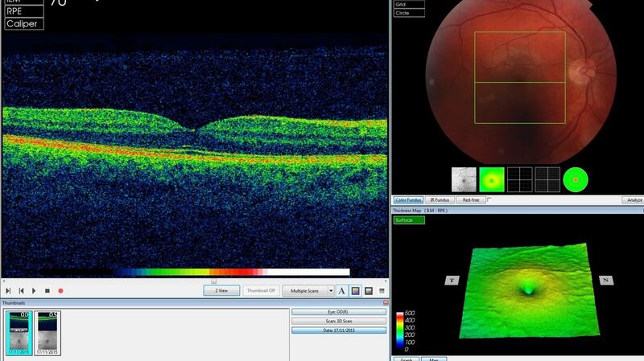Viewport: 644px width, 361px height.
Task: Switch to the IR Fundus tab
Action: pos(440,199)
